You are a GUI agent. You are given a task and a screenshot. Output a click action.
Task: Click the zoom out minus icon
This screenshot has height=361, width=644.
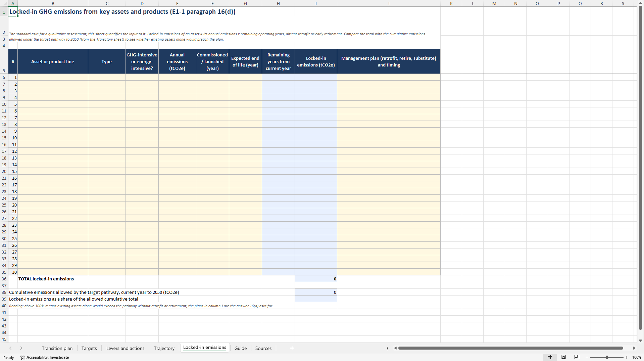[x=587, y=357]
